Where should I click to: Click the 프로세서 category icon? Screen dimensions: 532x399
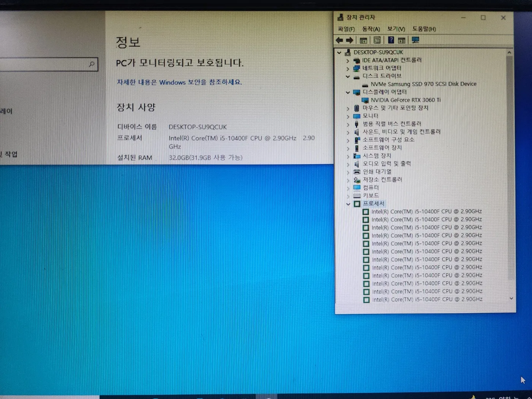point(357,204)
